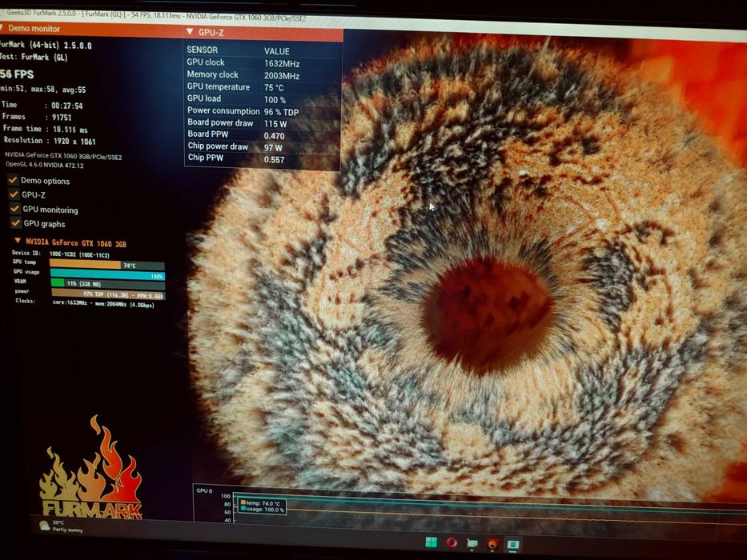Click the Test: FurMark (GL) line
The height and width of the screenshot is (560, 747).
click(34, 57)
